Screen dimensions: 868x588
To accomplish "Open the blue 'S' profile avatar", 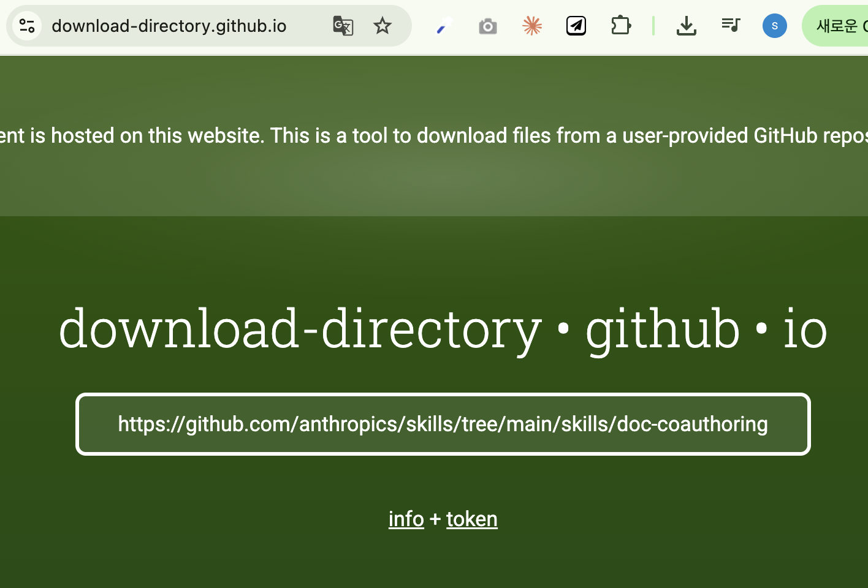I will (775, 26).
